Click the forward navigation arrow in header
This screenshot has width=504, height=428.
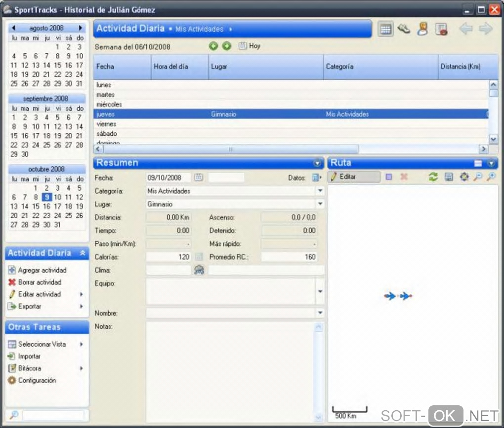click(x=486, y=29)
